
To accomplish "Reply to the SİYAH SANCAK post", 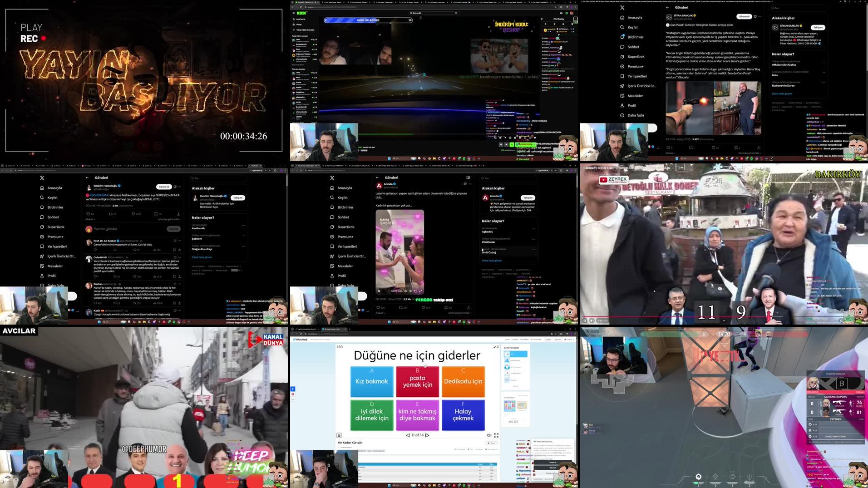I will [669, 148].
